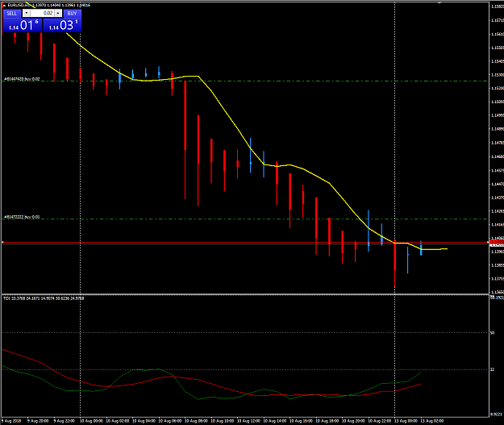Click level 50 label in TDI subwindow
This screenshot has height=425, width=504.
click(492, 333)
